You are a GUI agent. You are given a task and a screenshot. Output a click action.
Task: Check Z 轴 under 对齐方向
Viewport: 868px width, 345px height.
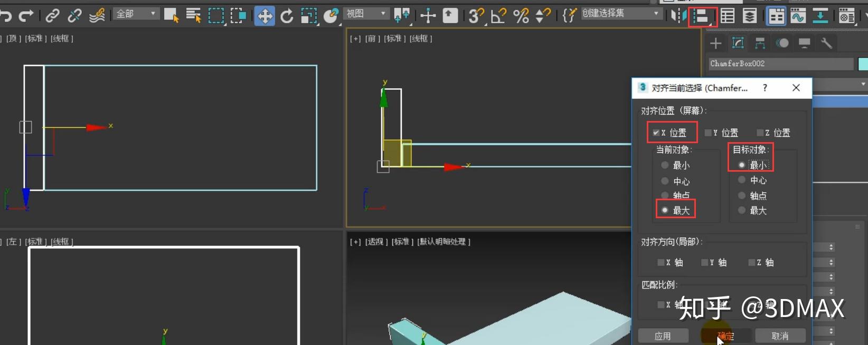[x=752, y=262]
